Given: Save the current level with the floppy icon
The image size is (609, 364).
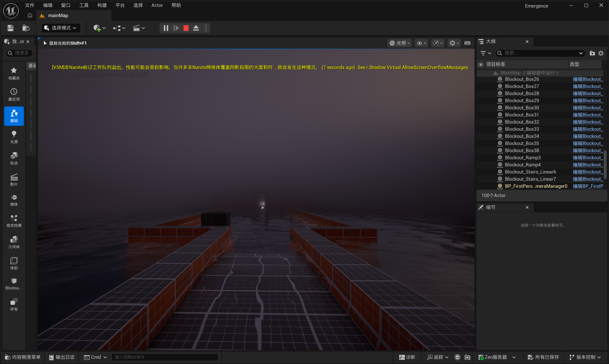Looking at the screenshot, I should [10, 28].
